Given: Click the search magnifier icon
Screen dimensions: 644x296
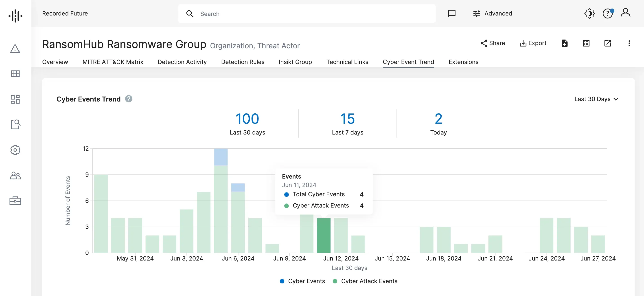Looking at the screenshot, I should 190,14.
